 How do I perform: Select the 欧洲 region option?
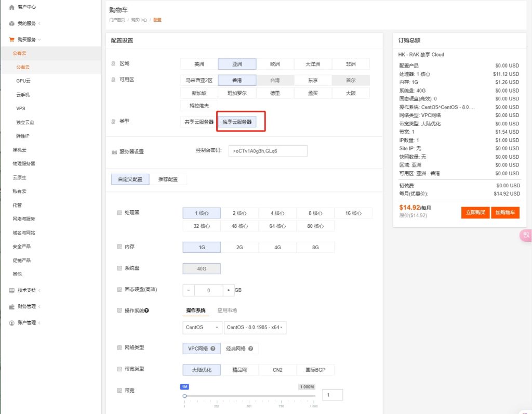point(276,64)
